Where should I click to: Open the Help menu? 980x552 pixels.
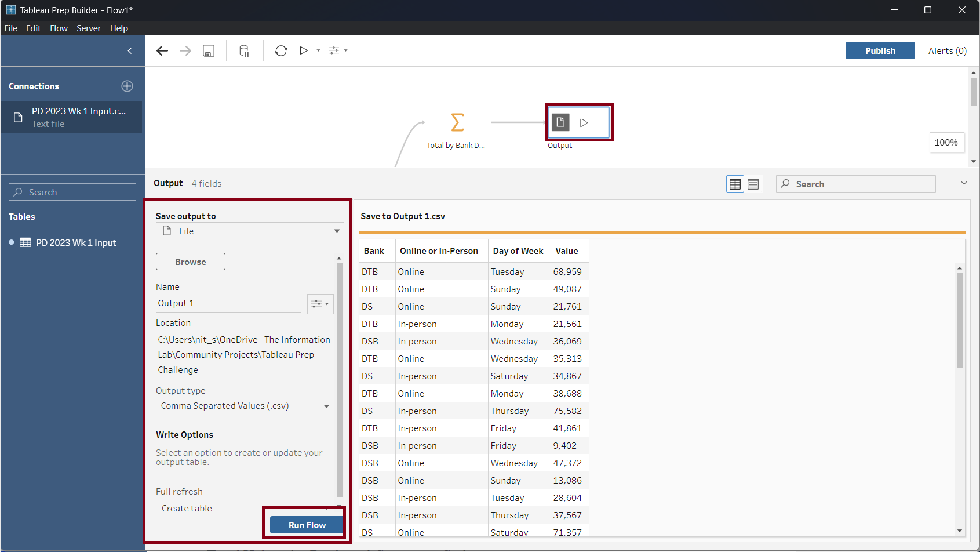[x=119, y=28]
